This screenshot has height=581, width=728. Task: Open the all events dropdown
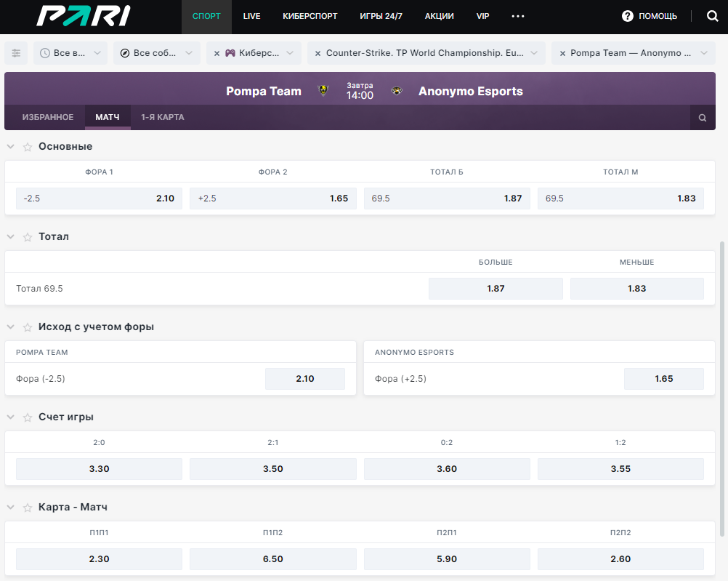coord(157,53)
